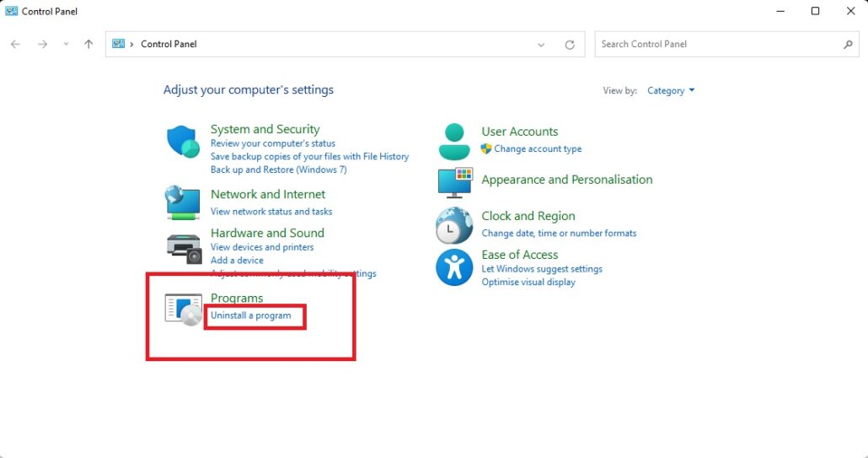Open the Appearance and Personalisation monitor icon
Screen dimensions: 868x458
pos(456,182)
